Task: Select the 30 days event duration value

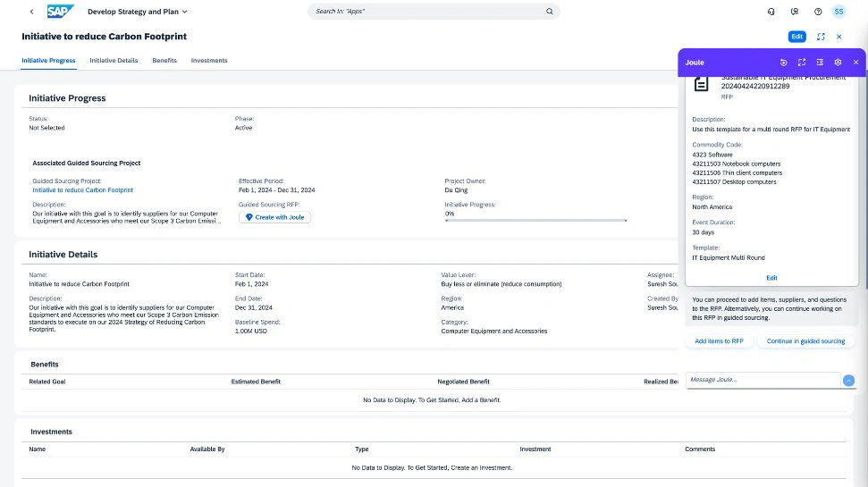Action: pyautogui.click(x=703, y=232)
